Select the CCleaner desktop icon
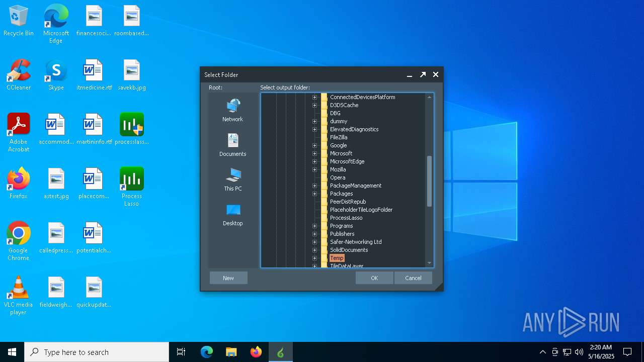This screenshot has height=362, width=644. 19,75
